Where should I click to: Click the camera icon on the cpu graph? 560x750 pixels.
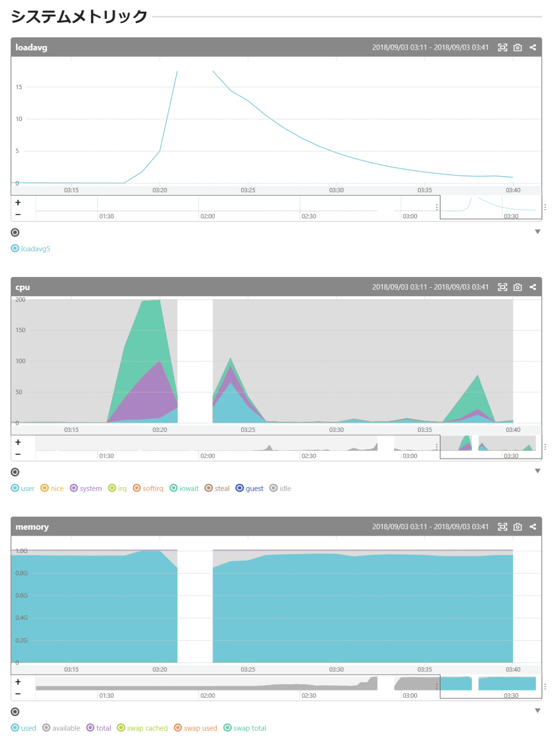pos(517,287)
